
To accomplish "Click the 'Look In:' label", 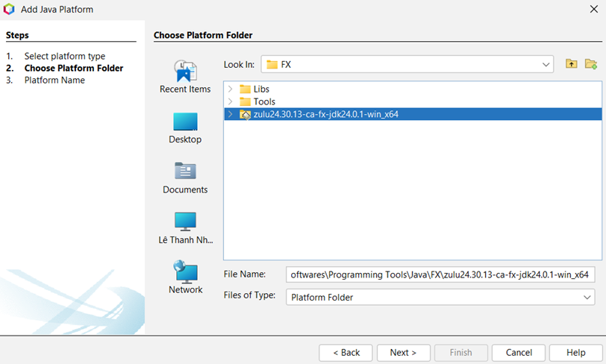I will coord(239,65).
